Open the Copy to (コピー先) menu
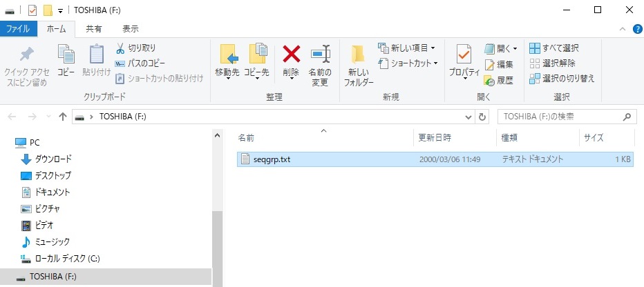The image size is (644, 287). (256, 62)
